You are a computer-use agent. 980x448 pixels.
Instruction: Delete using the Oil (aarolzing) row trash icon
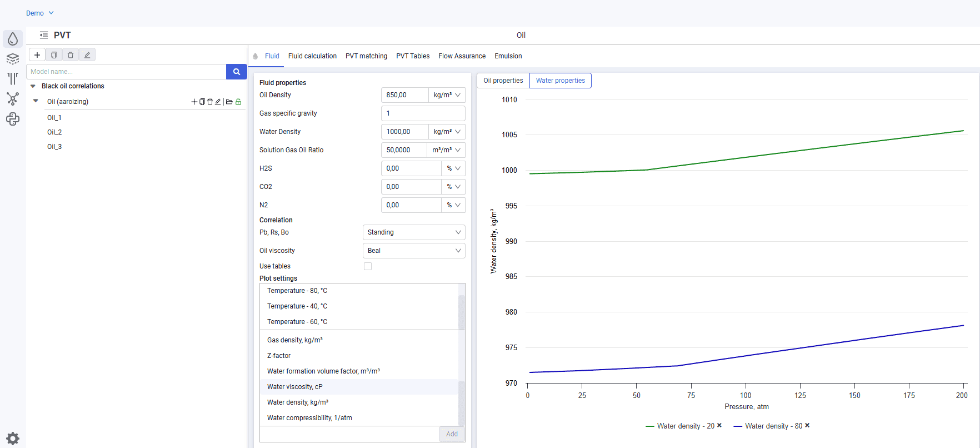tap(210, 102)
